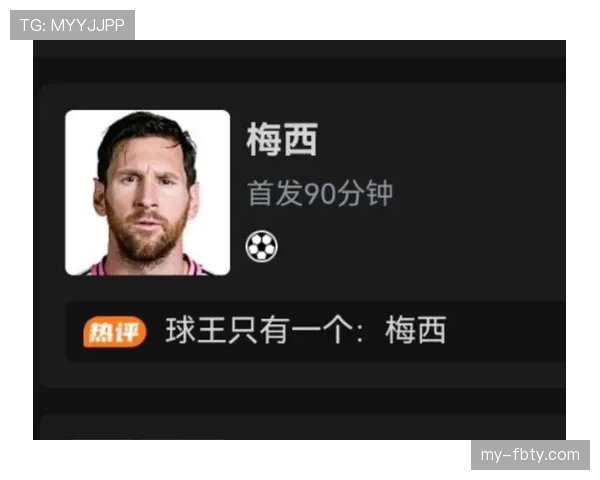
Task: Select the bold 梅西 player name
Action: [282, 139]
